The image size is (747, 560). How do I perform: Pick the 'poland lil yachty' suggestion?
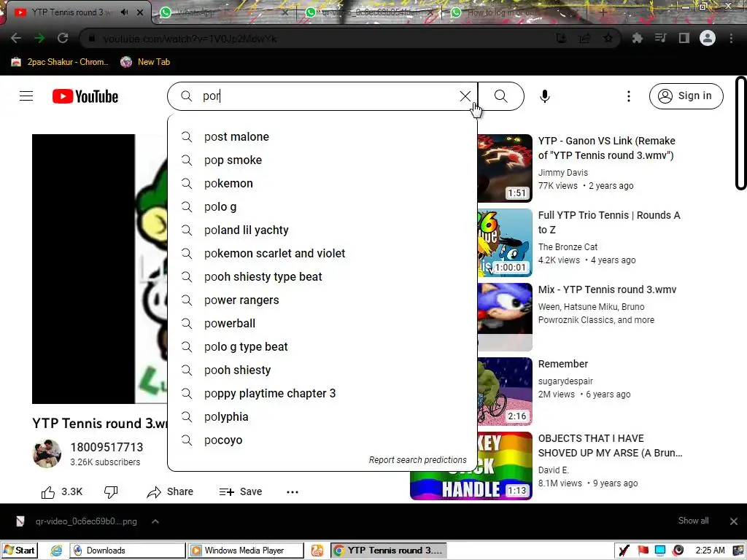tap(322, 230)
